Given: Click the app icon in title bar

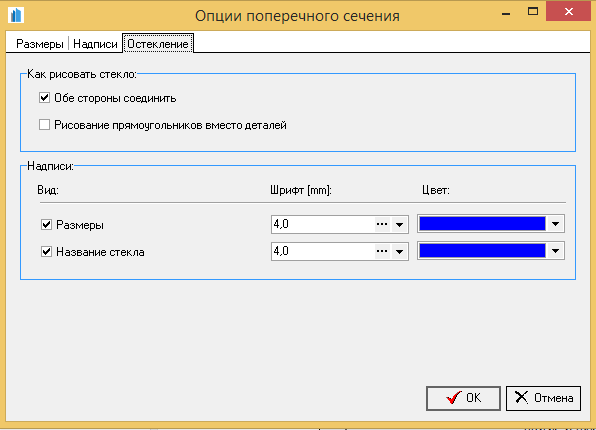Looking at the screenshot, I should [16, 15].
